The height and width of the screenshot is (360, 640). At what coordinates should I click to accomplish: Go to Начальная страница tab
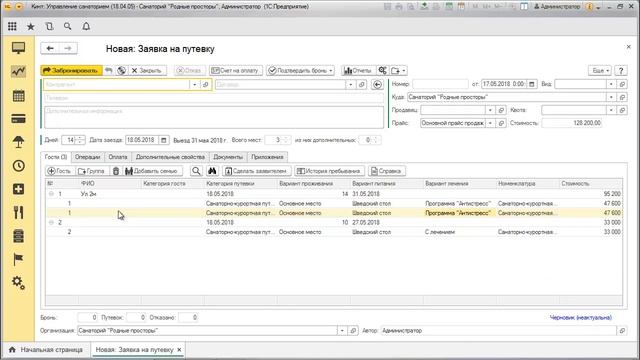(47, 350)
